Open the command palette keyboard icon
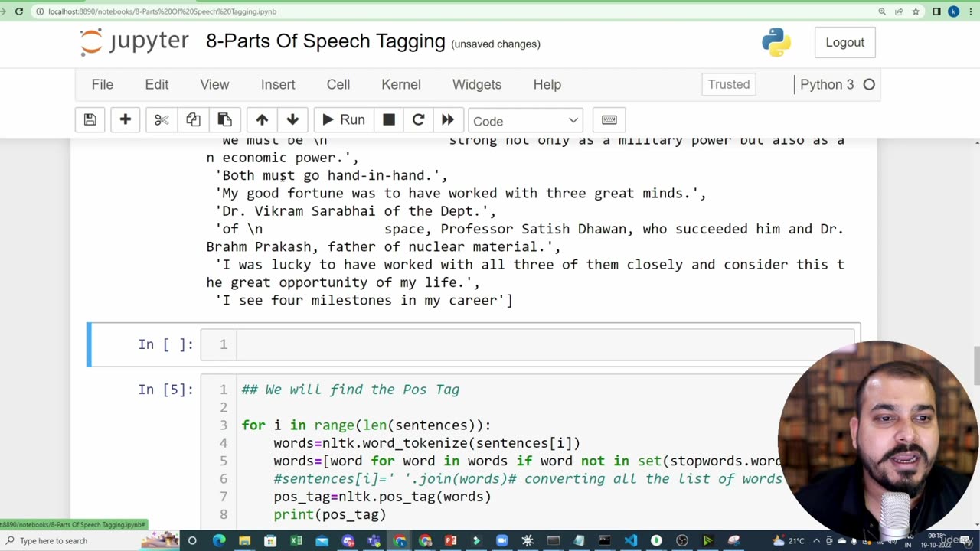This screenshot has height=551, width=980. (x=609, y=120)
